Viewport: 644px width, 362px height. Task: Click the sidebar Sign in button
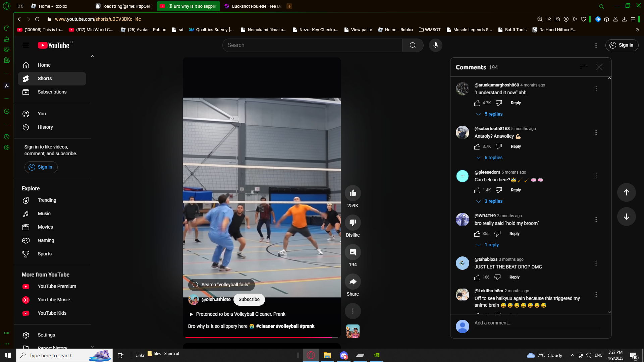(41, 167)
